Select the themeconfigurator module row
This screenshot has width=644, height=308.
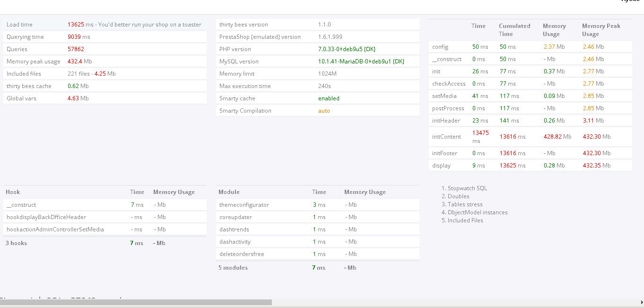click(318, 205)
